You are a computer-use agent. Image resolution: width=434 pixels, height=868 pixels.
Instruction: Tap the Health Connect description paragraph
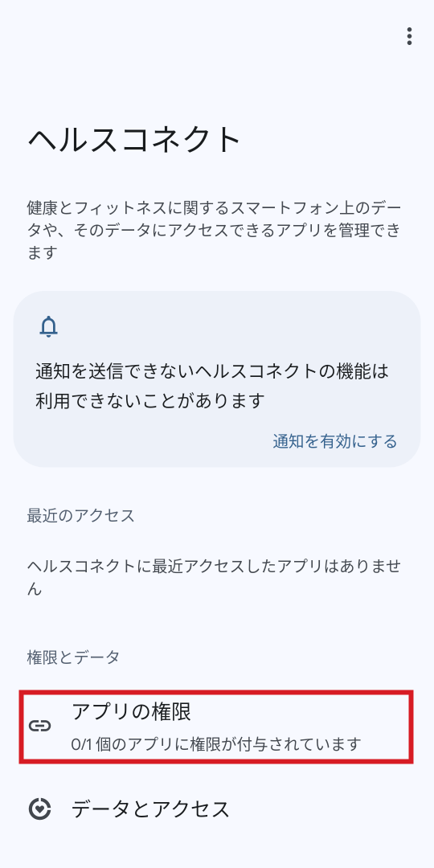214,231
